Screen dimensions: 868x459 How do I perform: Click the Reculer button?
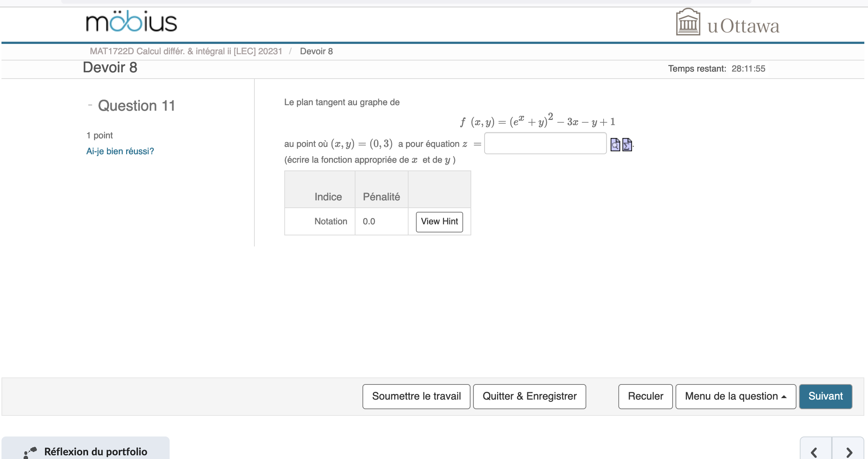point(645,396)
